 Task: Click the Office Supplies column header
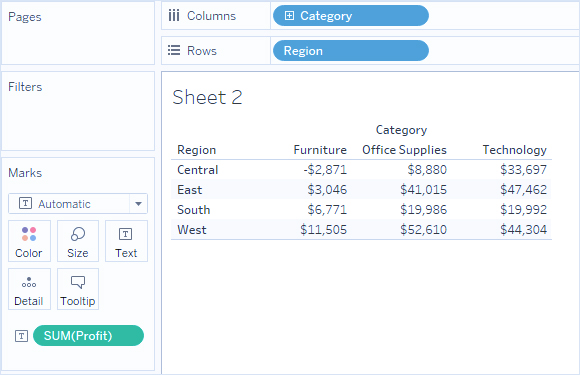pyautogui.click(x=404, y=150)
